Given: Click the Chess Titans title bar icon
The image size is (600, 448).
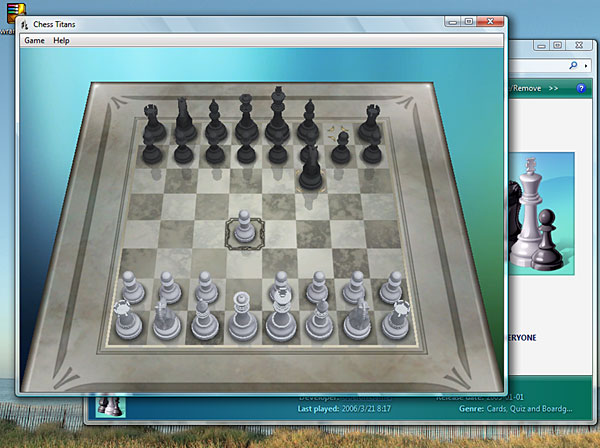Looking at the screenshot, I should 25,25.
